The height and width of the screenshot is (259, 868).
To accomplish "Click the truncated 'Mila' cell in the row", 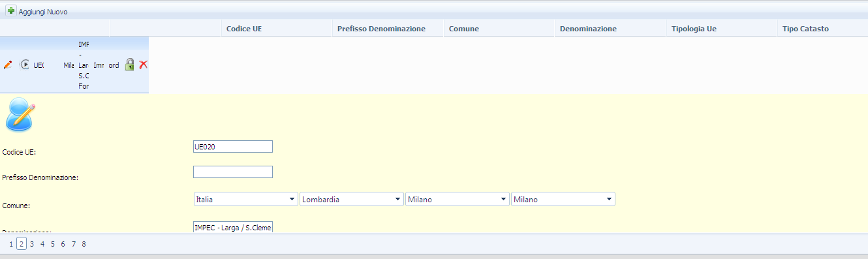I will (x=69, y=65).
